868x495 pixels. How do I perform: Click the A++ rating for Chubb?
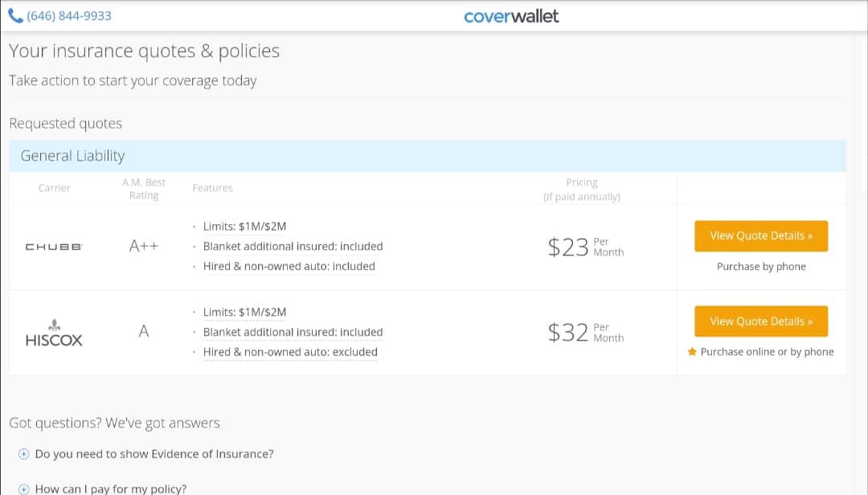click(143, 246)
